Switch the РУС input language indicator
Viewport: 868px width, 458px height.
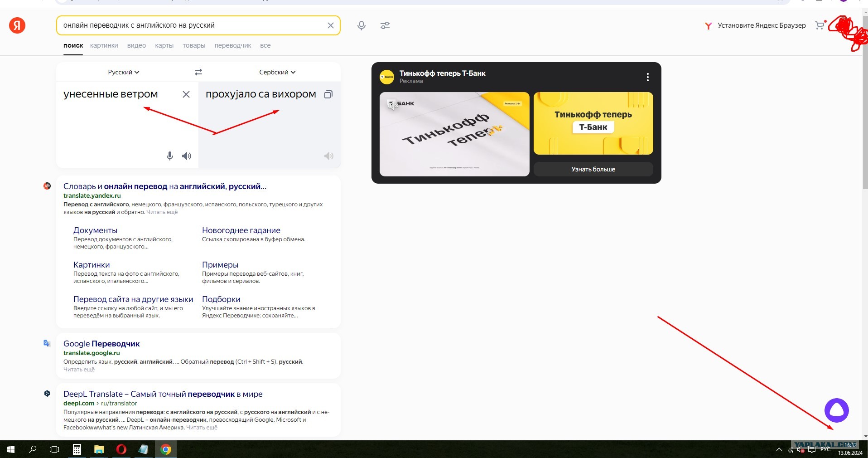825,449
